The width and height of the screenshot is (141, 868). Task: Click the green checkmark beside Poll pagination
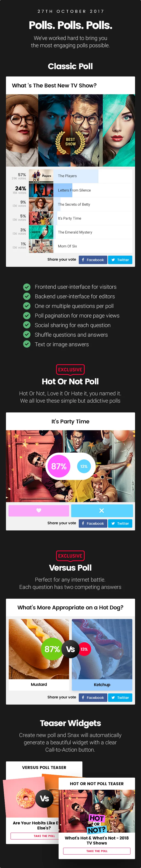click(x=27, y=316)
